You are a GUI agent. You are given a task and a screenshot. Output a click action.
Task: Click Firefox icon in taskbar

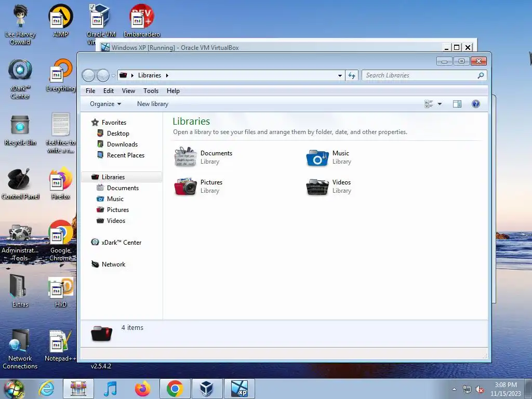click(142, 389)
